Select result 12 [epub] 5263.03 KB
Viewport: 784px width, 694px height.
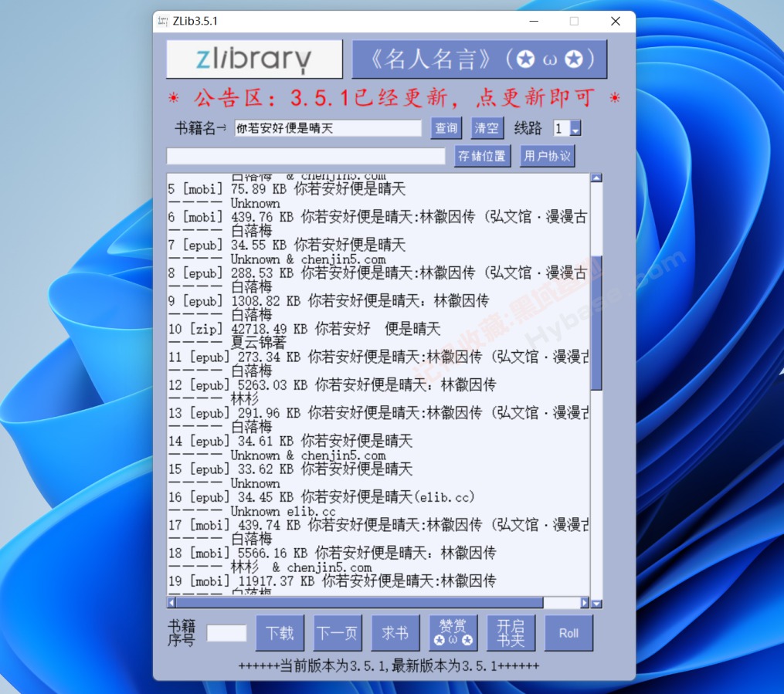tap(332, 384)
